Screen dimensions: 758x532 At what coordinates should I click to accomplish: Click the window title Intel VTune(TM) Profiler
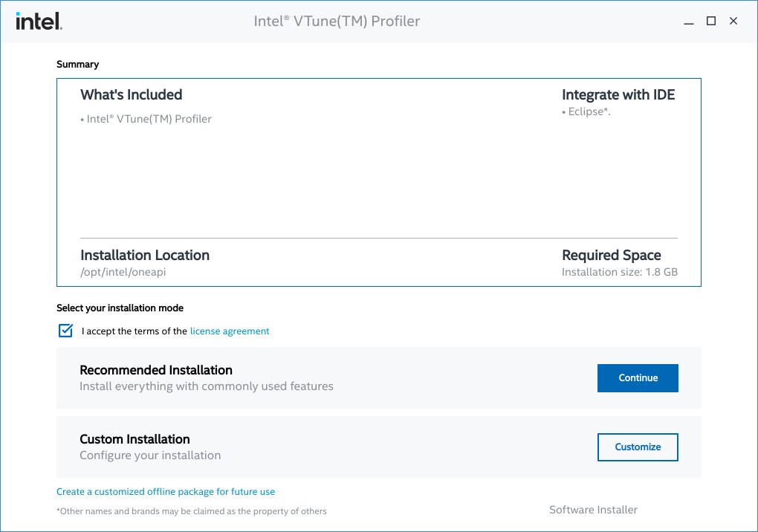337,21
